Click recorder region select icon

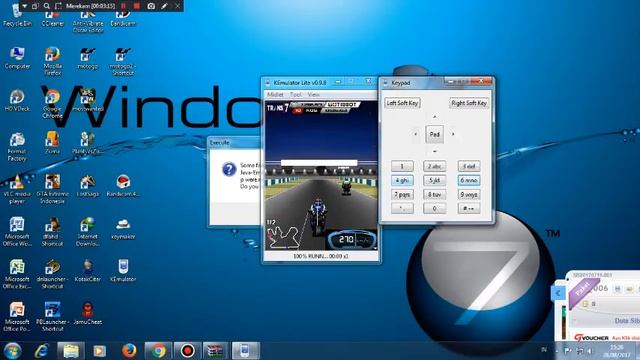click(x=58, y=6)
